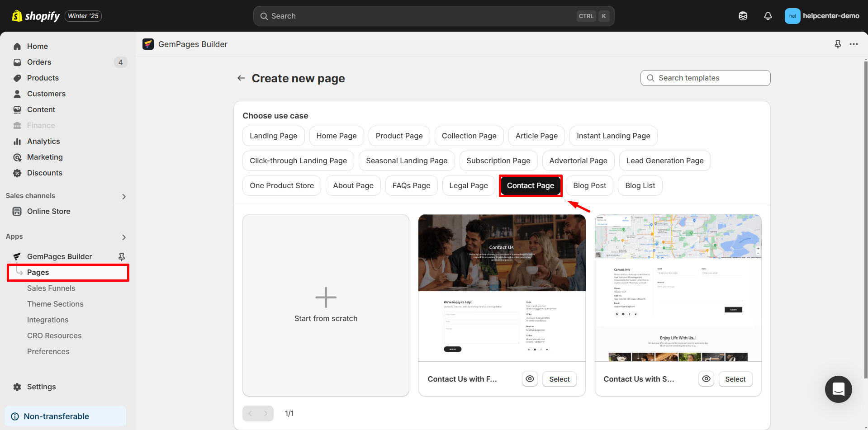This screenshot has height=430, width=868.
Task: Open the helpcenter-demo account menu
Action: pyautogui.click(x=821, y=16)
